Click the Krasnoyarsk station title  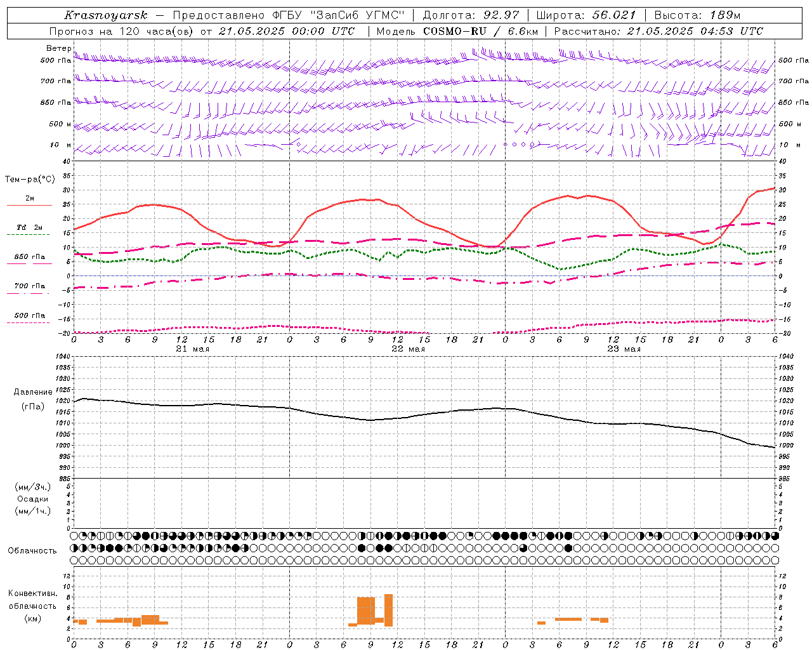point(106,15)
